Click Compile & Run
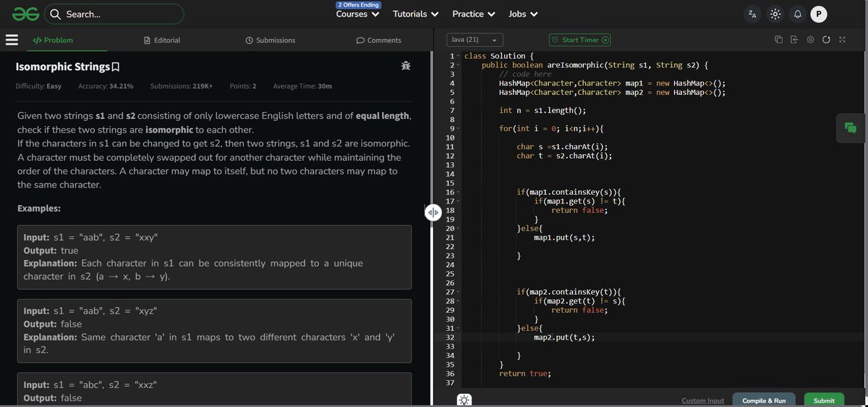 point(764,400)
